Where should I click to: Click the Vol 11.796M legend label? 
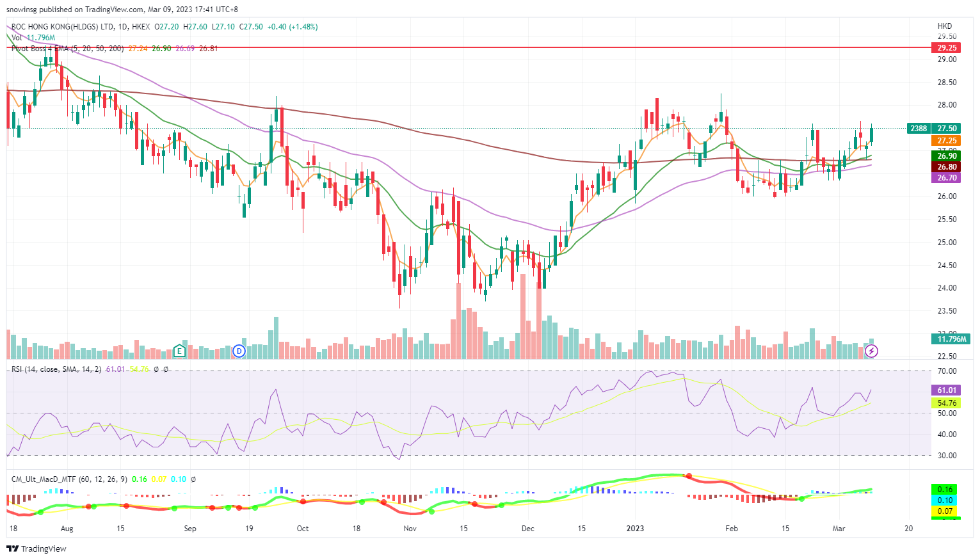click(x=33, y=38)
